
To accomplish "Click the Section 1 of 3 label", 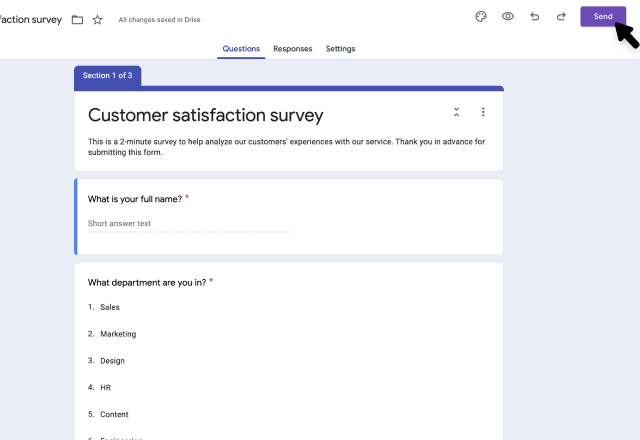I will (107, 76).
